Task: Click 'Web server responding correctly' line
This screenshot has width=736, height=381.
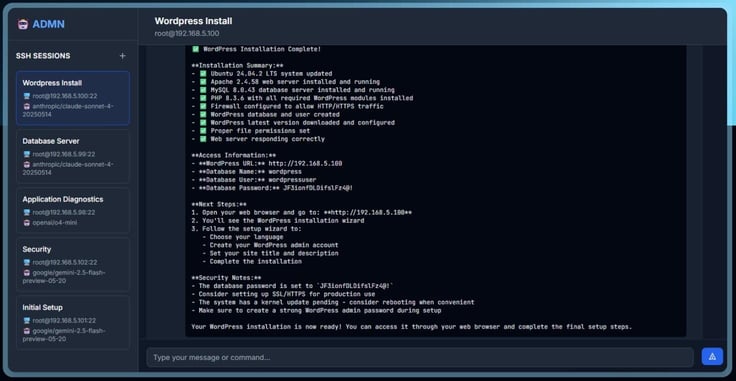Action: 258,139
